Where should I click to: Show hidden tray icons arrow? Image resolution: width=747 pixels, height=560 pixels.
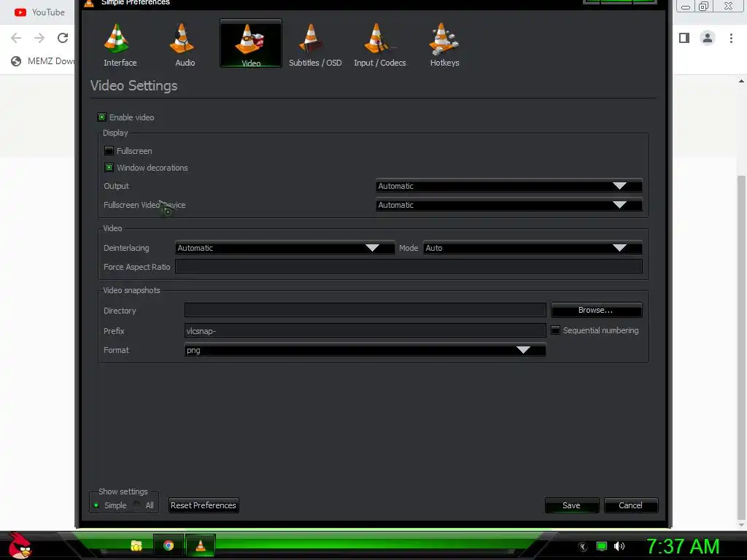pyautogui.click(x=583, y=547)
